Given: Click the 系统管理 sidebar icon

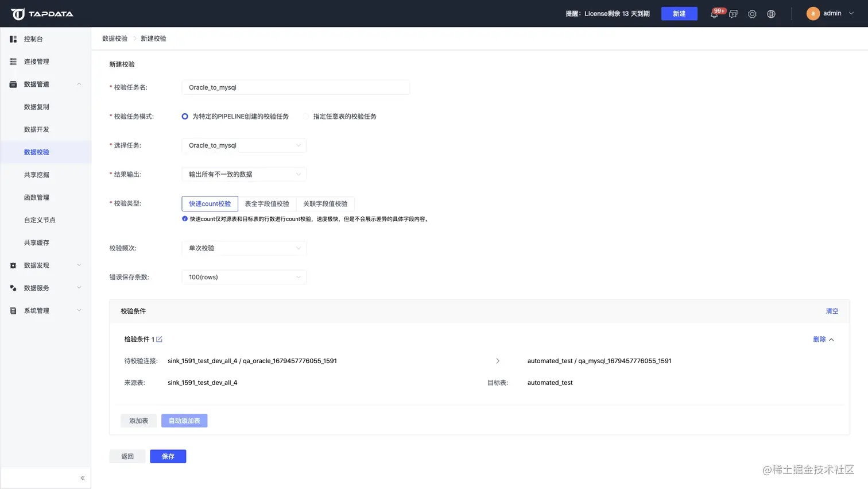Looking at the screenshot, I should click(13, 311).
